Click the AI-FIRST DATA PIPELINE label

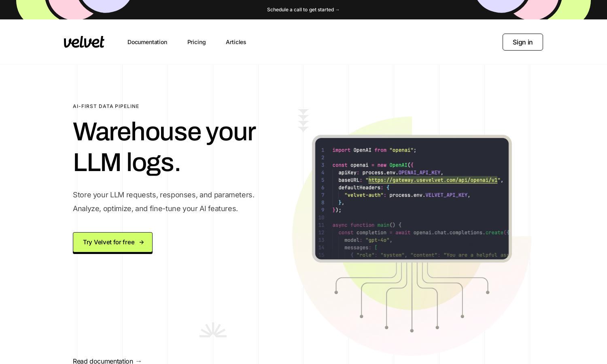tap(106, 106)
